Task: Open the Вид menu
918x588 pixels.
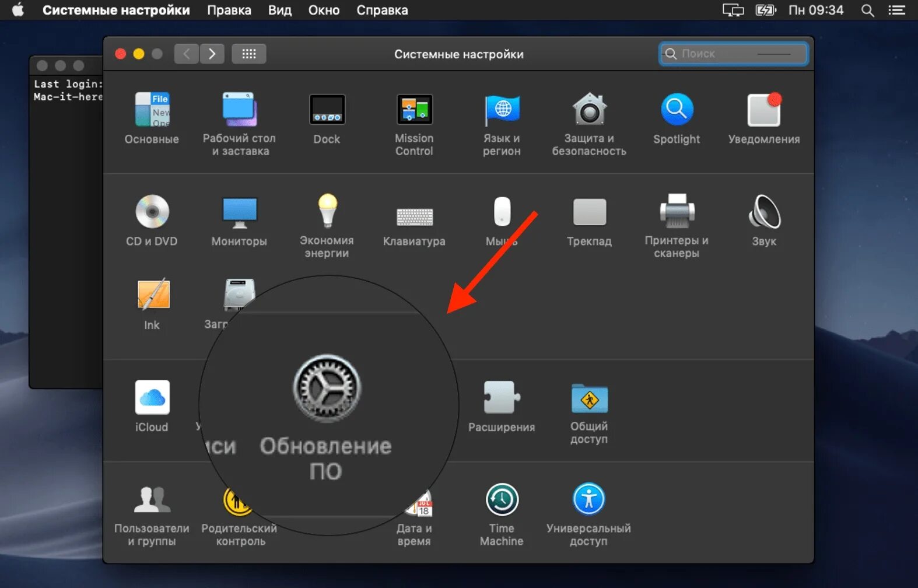Action: (x=280, y=10)
